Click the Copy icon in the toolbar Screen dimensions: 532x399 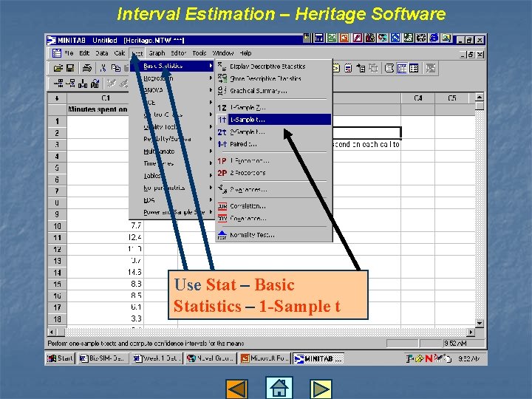[116, 68]
